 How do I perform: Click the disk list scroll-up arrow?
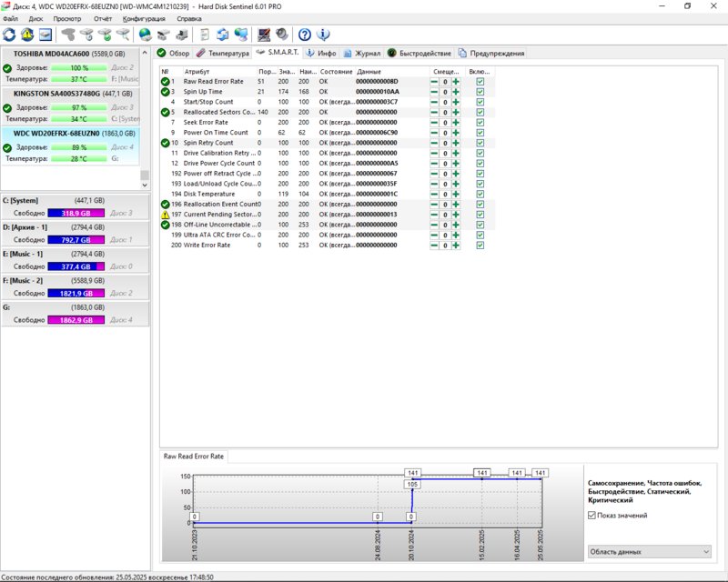pos(144,54)
